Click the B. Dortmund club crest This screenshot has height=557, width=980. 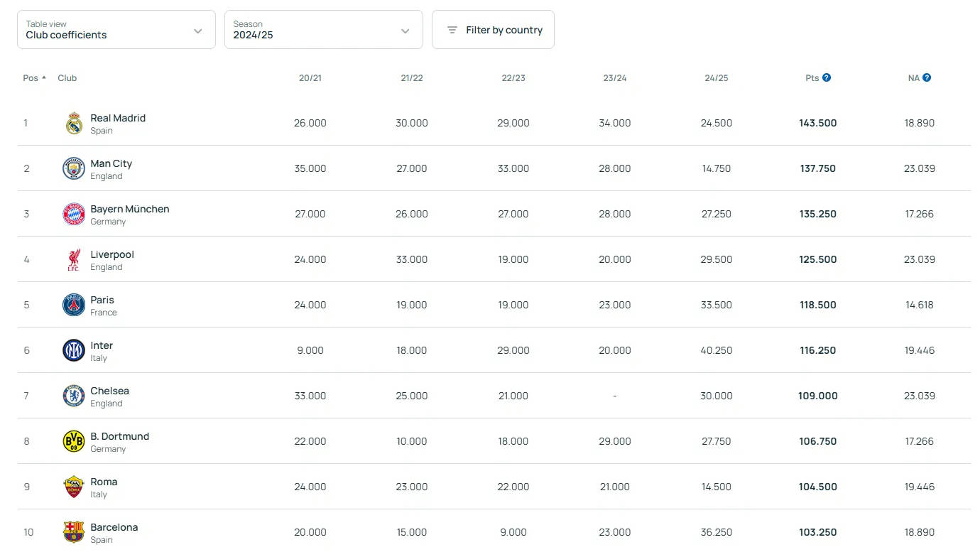coord(74,441)
